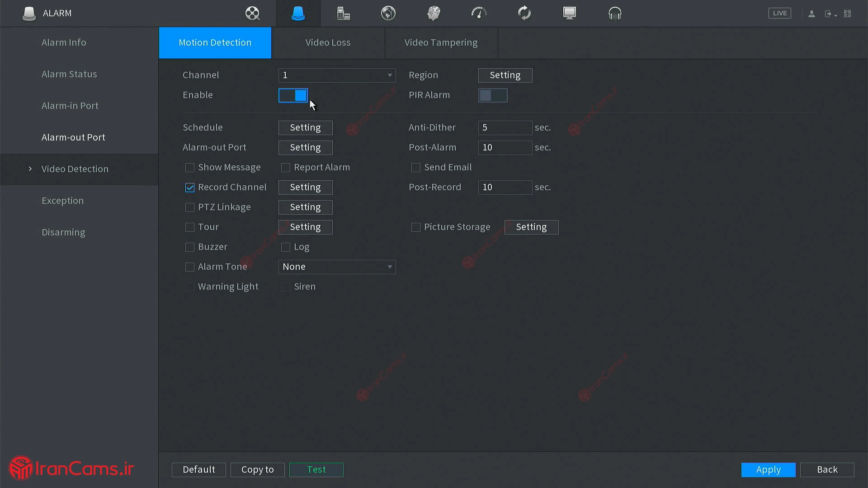Screen dimensions: 868x488
Task: Toggle the motion detection Enable switch
Action: click(293, 95)
